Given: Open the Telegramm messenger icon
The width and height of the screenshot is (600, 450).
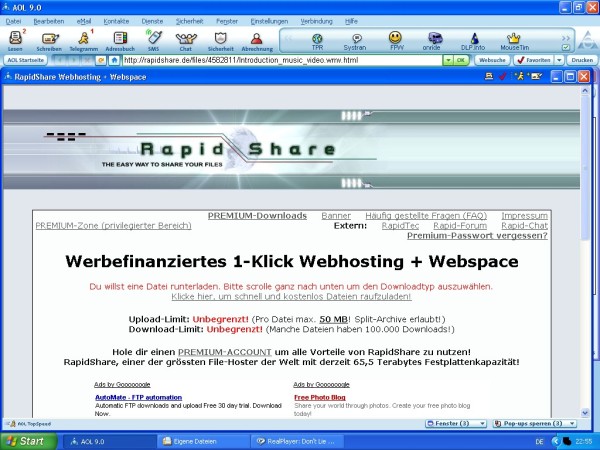Looking at the screenshot, I should tap(84, 41).
